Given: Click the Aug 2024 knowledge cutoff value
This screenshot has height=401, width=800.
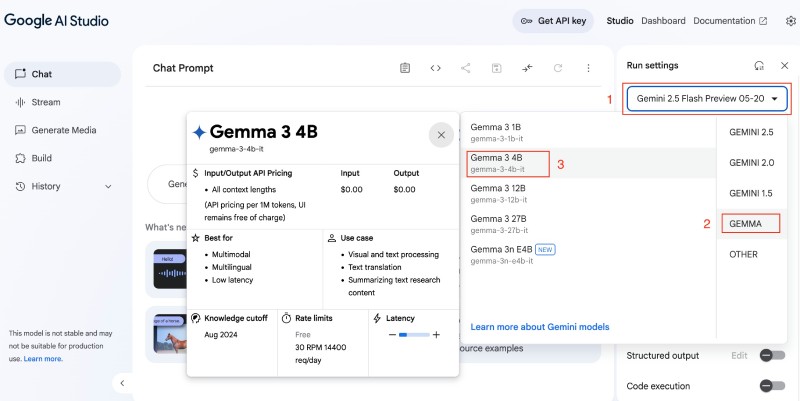Looking at the screenshot, I should pos(220,335).
